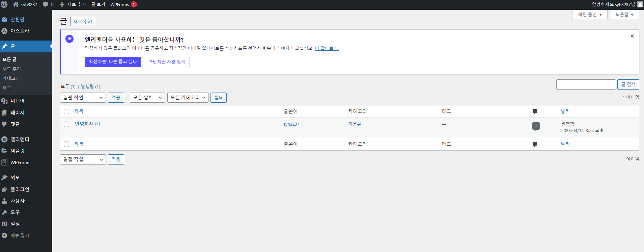Open 페이지 icon in sidebar
Image resolution: width=644 pixels, height=252 pixels.
tap(4, 112)
